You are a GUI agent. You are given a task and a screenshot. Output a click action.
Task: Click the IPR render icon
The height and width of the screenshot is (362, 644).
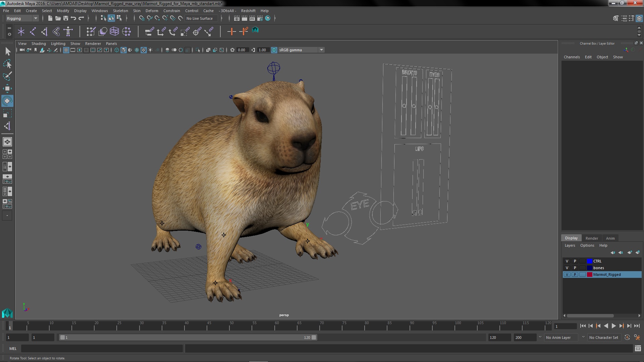click(x=252, y=18)
